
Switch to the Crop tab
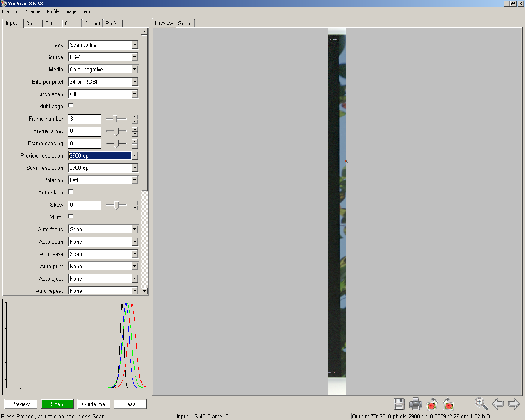(x=31, y=24)
